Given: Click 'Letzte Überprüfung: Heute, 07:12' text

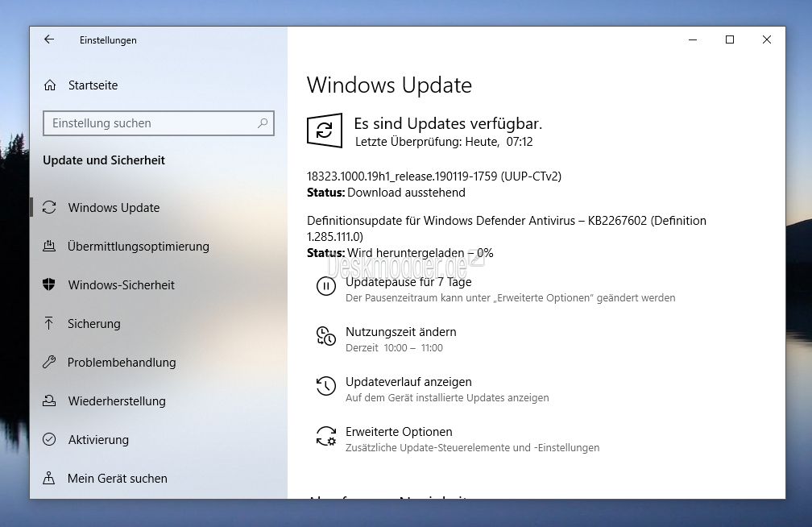Looking at the screenshot, I should coord(444,142).
